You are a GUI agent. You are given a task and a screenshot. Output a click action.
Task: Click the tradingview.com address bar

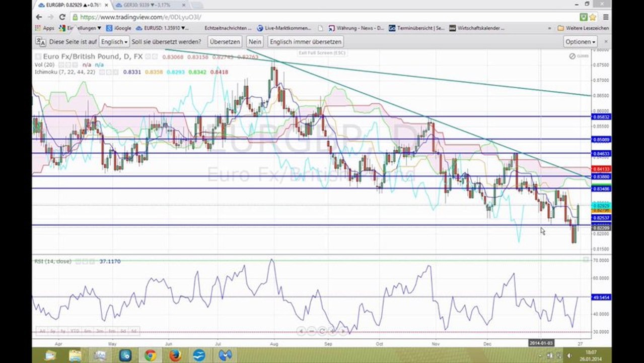[x=322, y=17]
